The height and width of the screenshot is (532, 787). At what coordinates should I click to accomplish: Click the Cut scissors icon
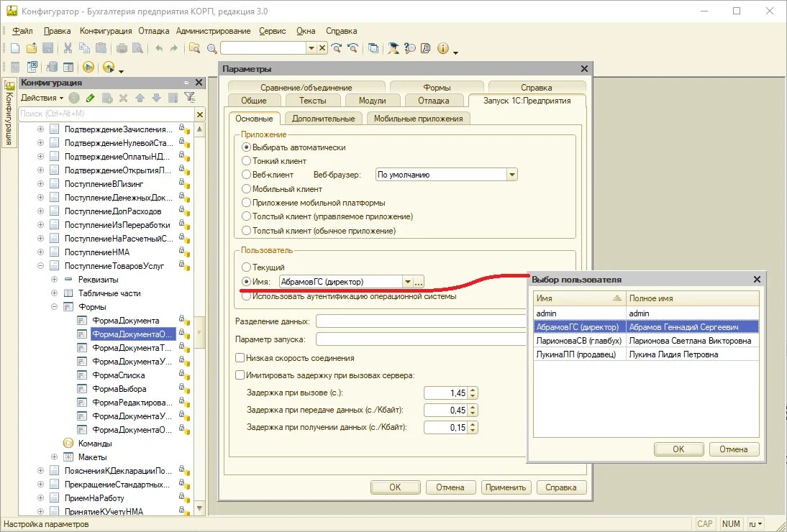(68, 48)
